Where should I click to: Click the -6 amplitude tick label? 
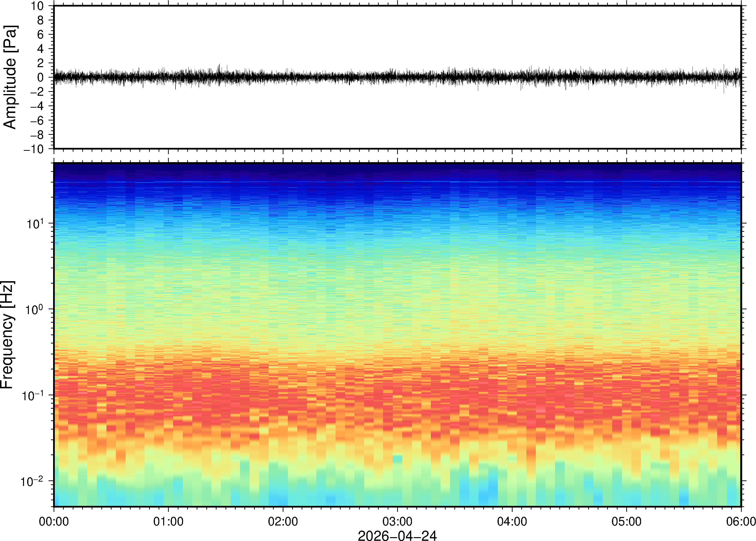click(x=37, y=121)
